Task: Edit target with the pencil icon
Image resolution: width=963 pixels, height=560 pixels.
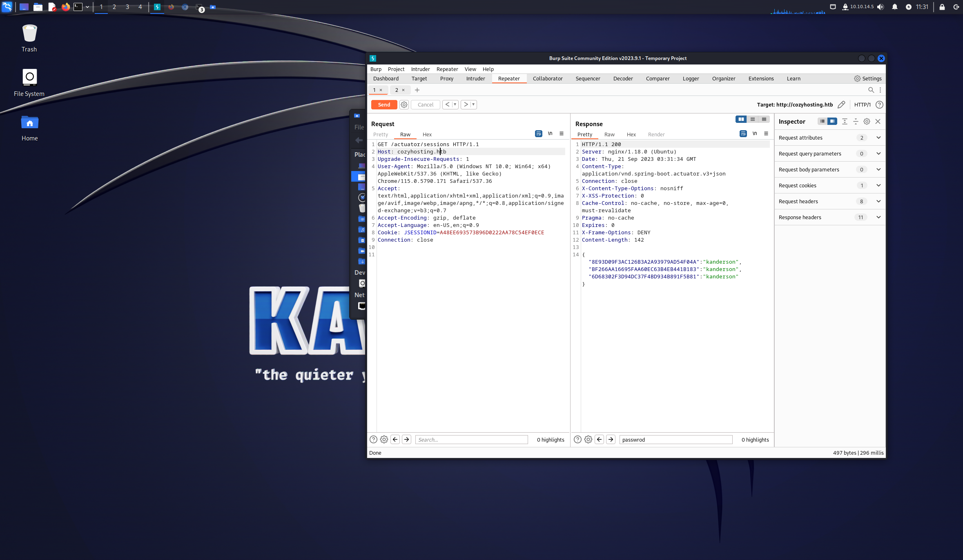Action: click(x=841, y=104)
